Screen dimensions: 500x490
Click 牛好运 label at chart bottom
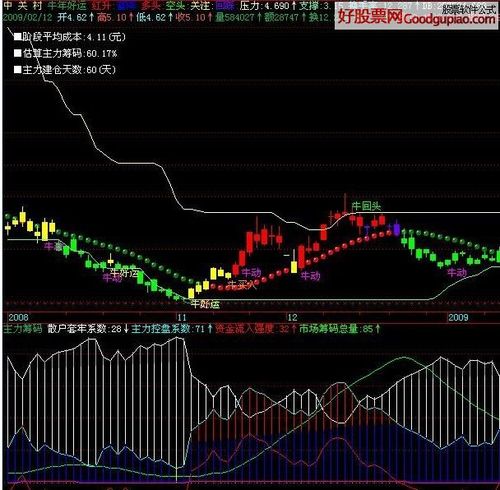coord(205,304)
